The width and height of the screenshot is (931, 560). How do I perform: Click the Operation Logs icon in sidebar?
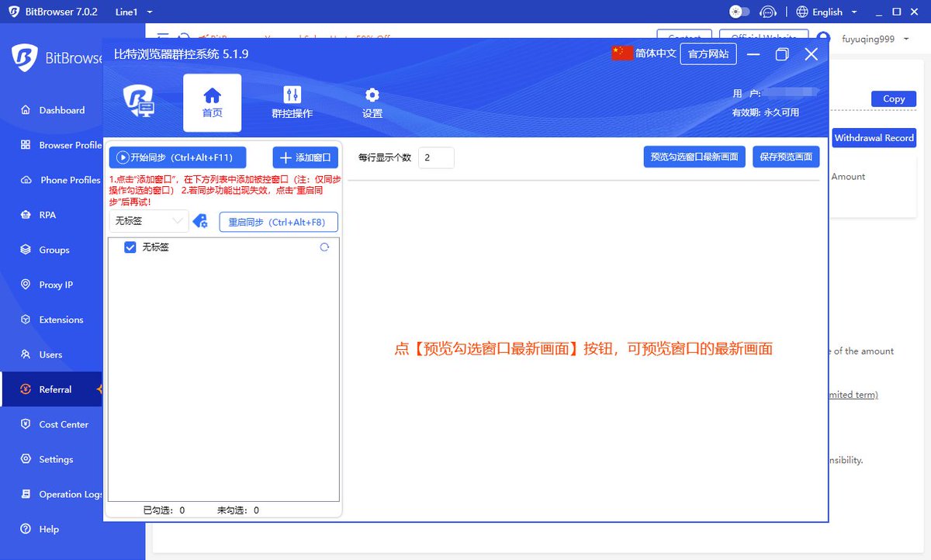click(x=26, y=494)
